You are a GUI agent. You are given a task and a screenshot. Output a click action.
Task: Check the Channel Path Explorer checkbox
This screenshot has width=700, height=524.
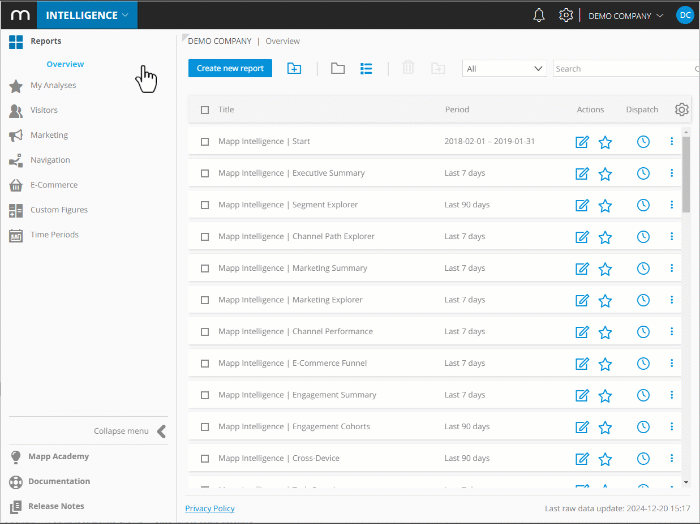[x=205, y=237]
